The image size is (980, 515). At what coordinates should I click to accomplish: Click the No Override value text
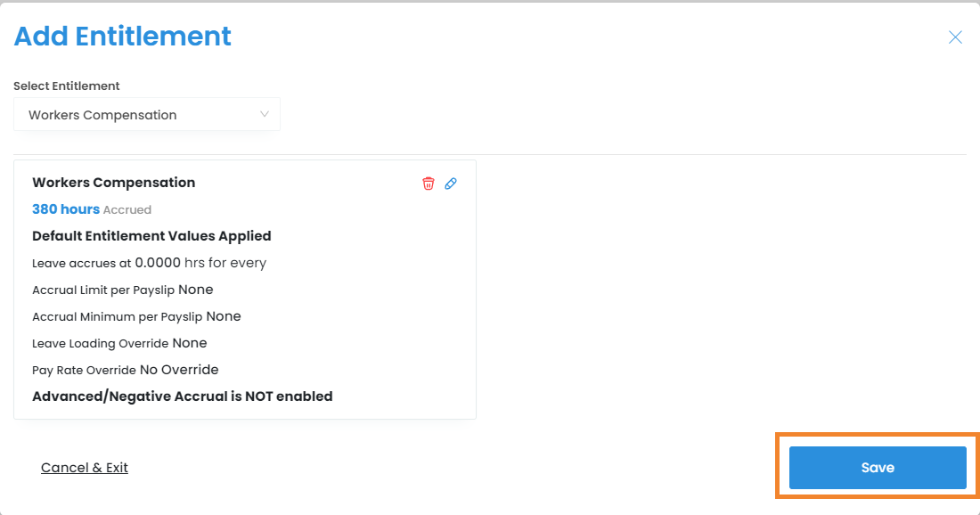coord(179,370)
